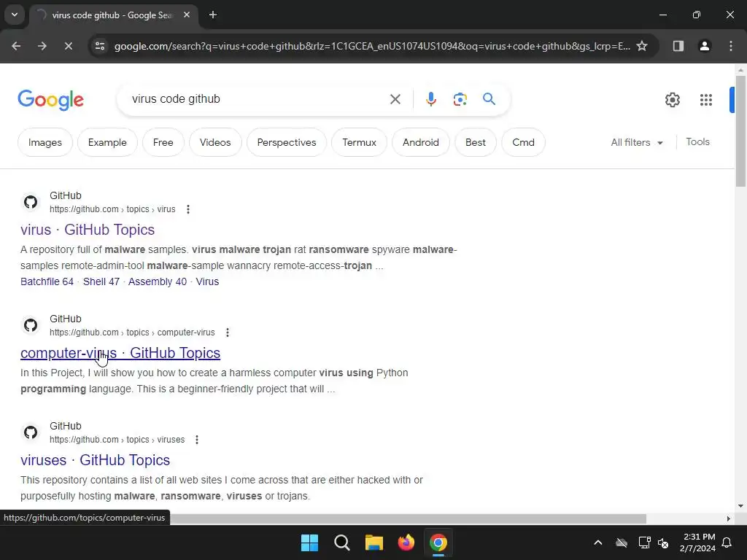Image resolution: width=747 pixels, height=560 pixels.
Task: Click GitHub favicon of viruses result
Action: tap(31, 432)
